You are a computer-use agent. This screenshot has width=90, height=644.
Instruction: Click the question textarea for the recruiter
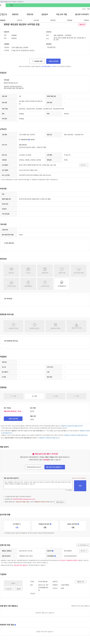pyautogui.click(x=38, y=484)
